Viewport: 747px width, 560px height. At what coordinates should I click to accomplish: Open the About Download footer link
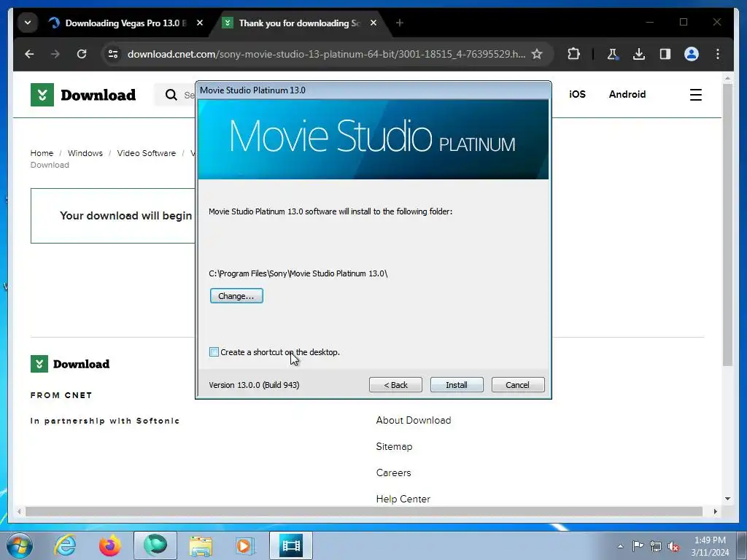tap(414, 420)
